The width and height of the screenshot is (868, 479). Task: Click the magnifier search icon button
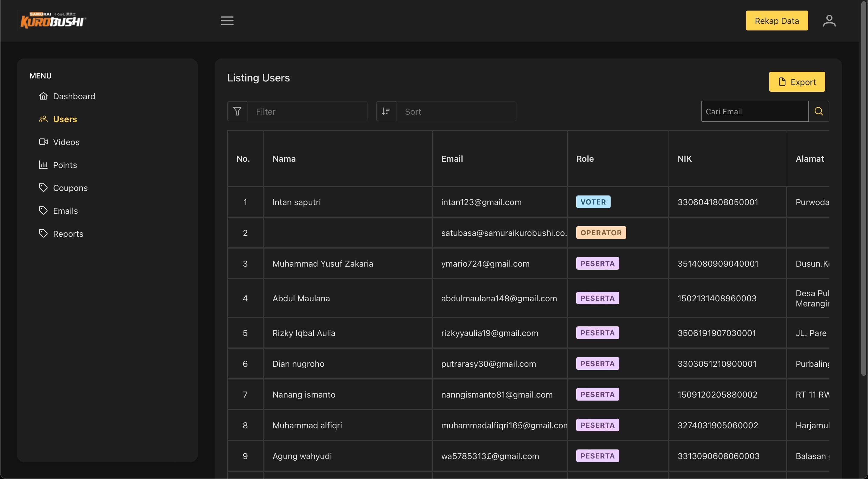pos(819,111)
